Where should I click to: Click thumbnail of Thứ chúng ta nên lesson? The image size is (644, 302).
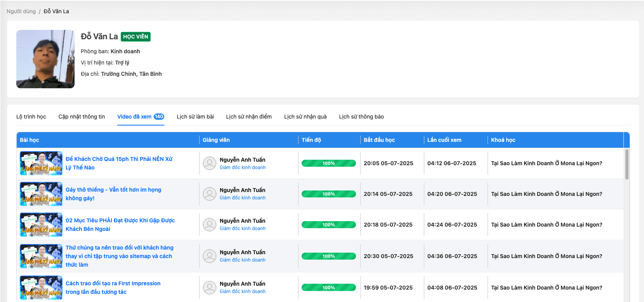coord(41,256)
